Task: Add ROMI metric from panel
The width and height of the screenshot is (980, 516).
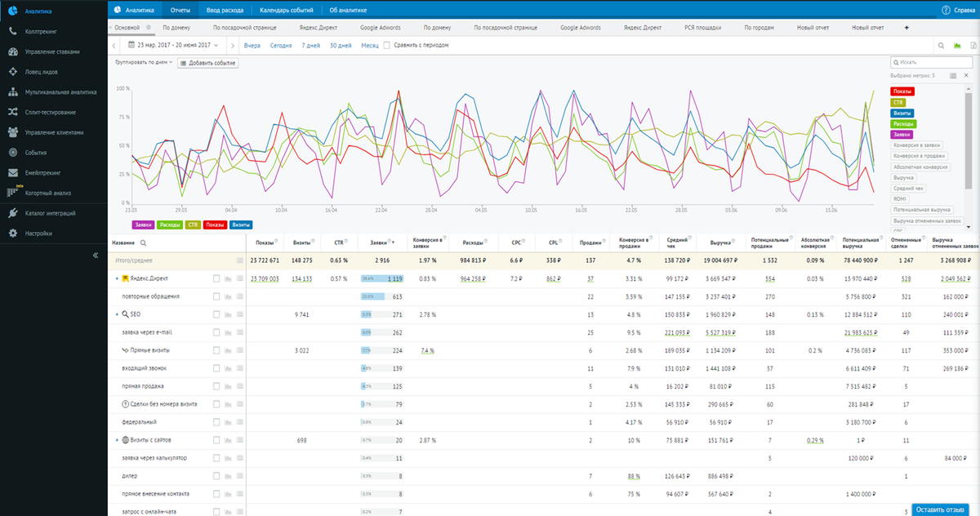Action: pyautogui.click(x=900, y=198)
